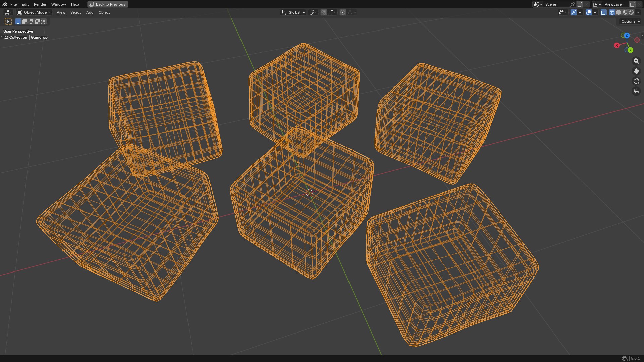Open the viewport View menu
644x362 pixels.
(x=61, y=12)
